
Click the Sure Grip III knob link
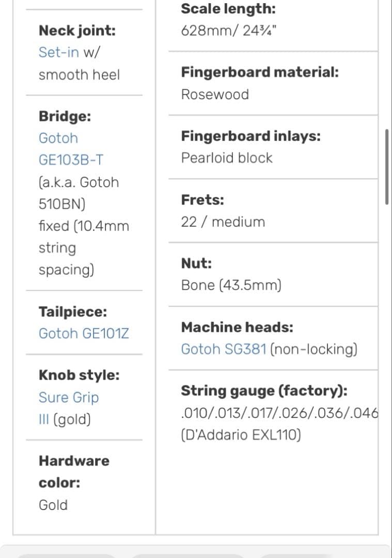coord(69,397)
